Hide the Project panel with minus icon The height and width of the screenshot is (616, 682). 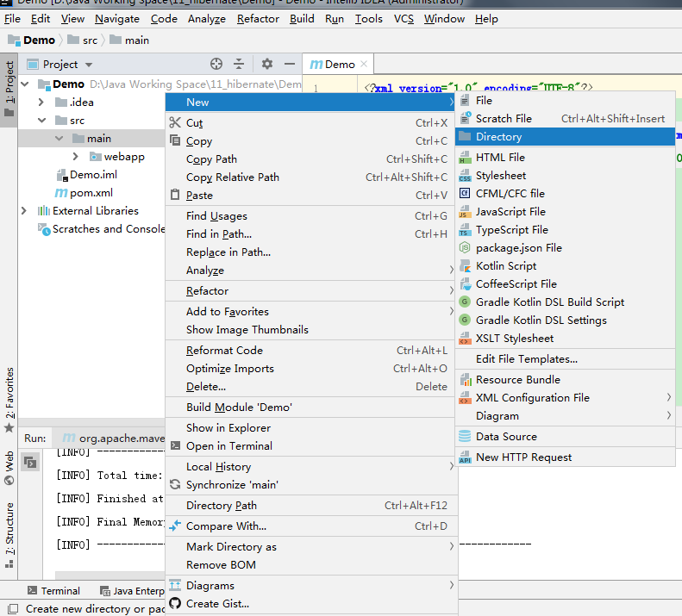290,64
